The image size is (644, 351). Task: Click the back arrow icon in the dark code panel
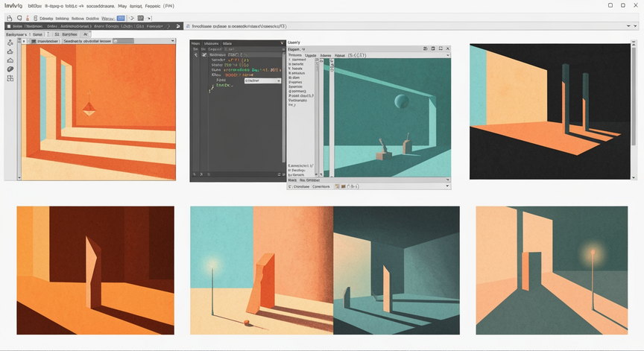coord(196,54)
